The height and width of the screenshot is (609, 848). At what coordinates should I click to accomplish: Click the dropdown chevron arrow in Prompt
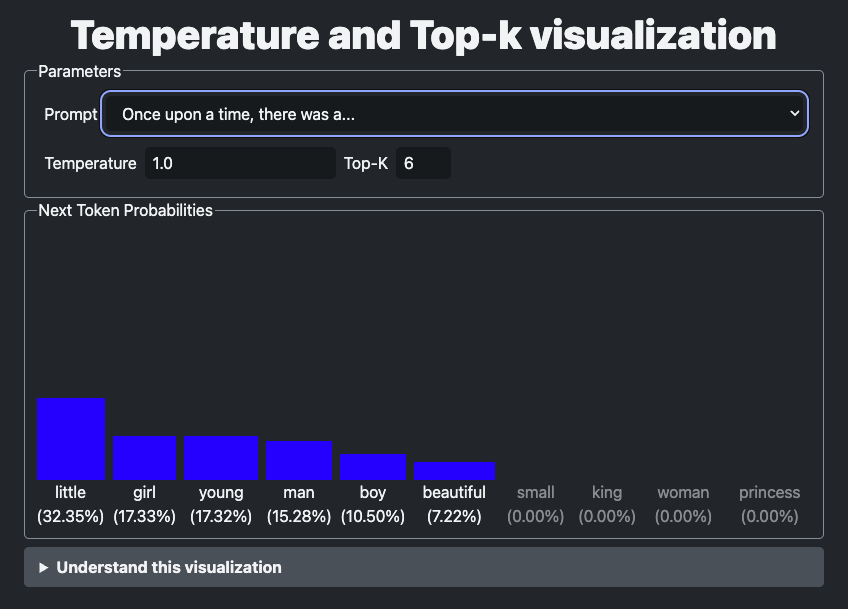pos(794,114)
